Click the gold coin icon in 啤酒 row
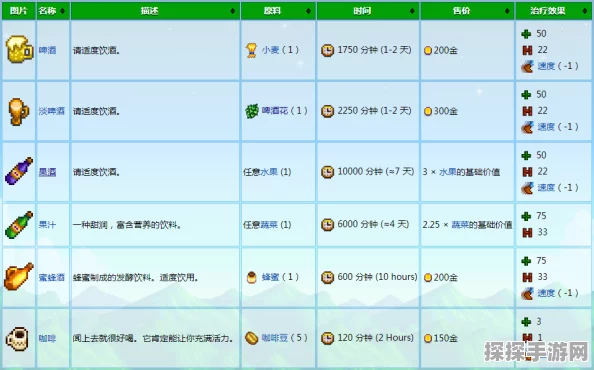Screen dimensions: 594x370 (x=428, y=50)
